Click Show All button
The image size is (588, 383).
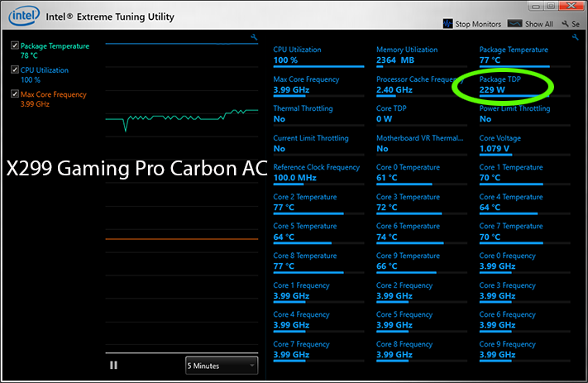coord(530,24)
